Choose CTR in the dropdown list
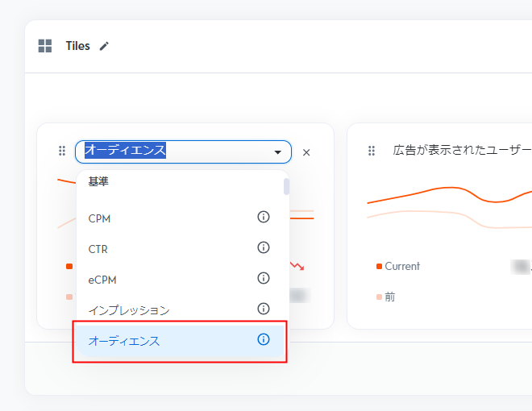The width and height of the screenshot is (532, 411). point(98,249)
